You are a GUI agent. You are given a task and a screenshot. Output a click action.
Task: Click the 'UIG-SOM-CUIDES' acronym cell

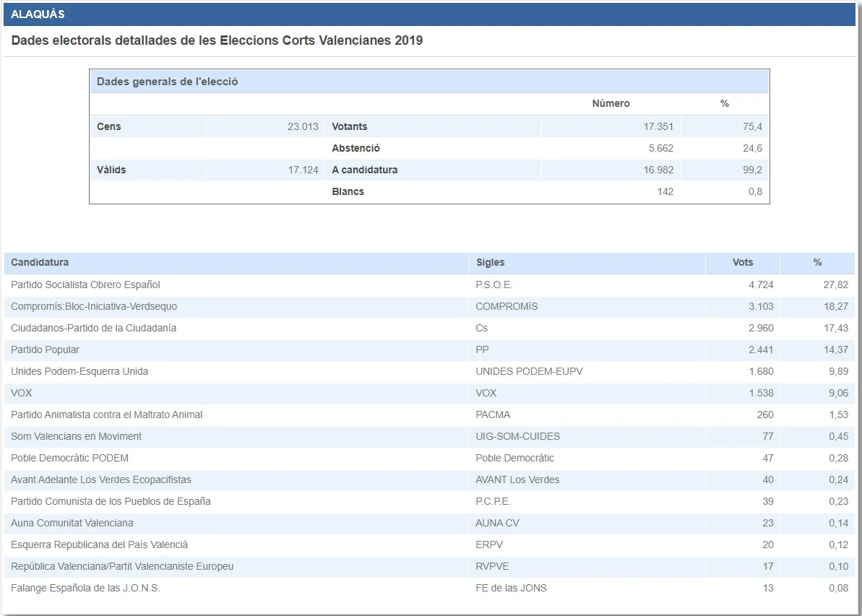(x=518, y=436)
